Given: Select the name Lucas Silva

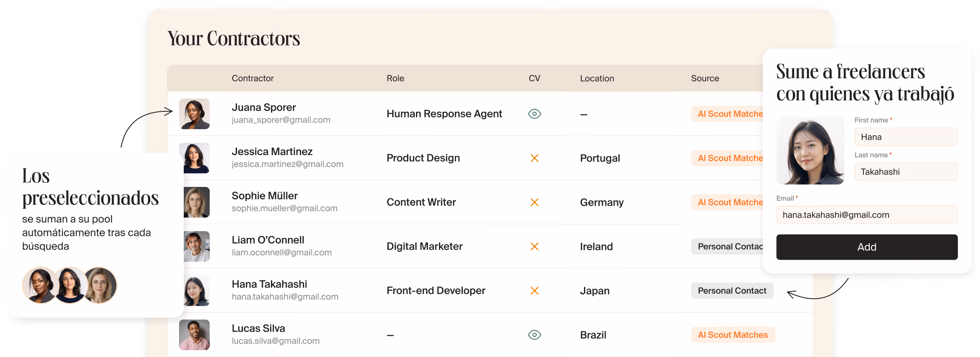Looking at the screenshot, I should pos(258,329).
